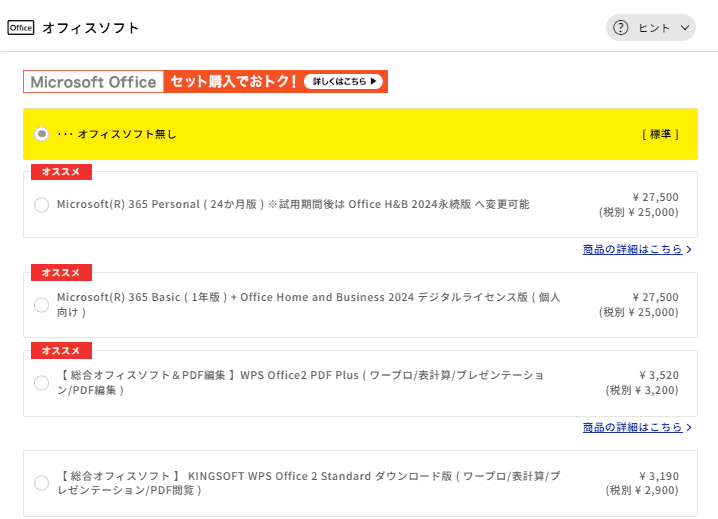Select Microsoft 365 Basic plus Office 2024 radio
This screenshot has height=519, width=718.
coord(41,304)
